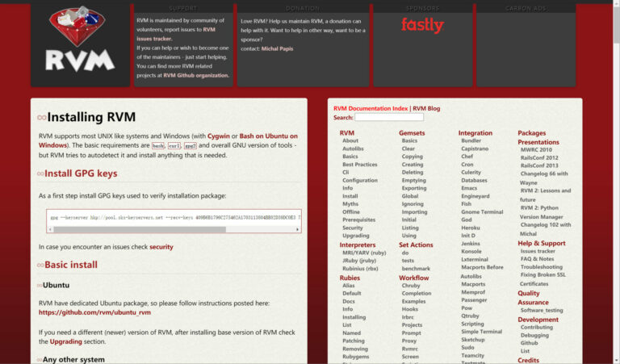Click right arrow of code box scrollbar
The image size is (620, 364).
click(297, 229)
